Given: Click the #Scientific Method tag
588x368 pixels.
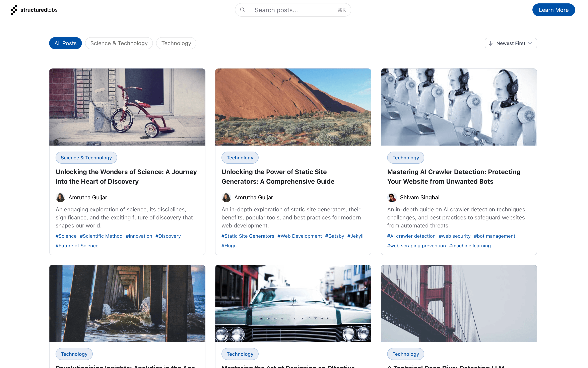Looking at the screenshot, I should (101, 236).
